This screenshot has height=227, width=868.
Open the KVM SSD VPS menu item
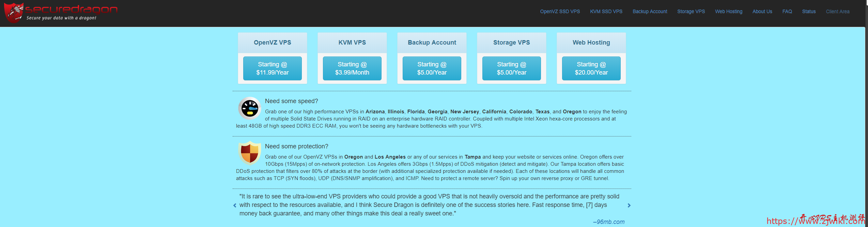coord(606,12)
